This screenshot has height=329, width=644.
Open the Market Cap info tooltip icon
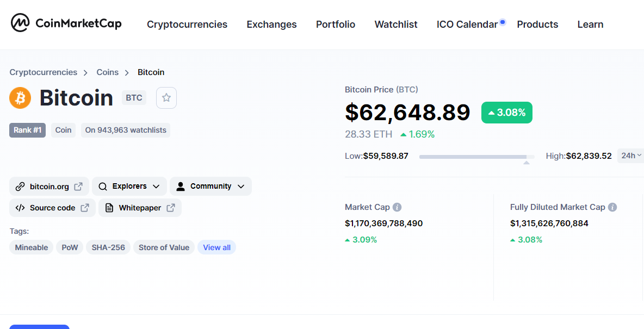tap(397, 207)
